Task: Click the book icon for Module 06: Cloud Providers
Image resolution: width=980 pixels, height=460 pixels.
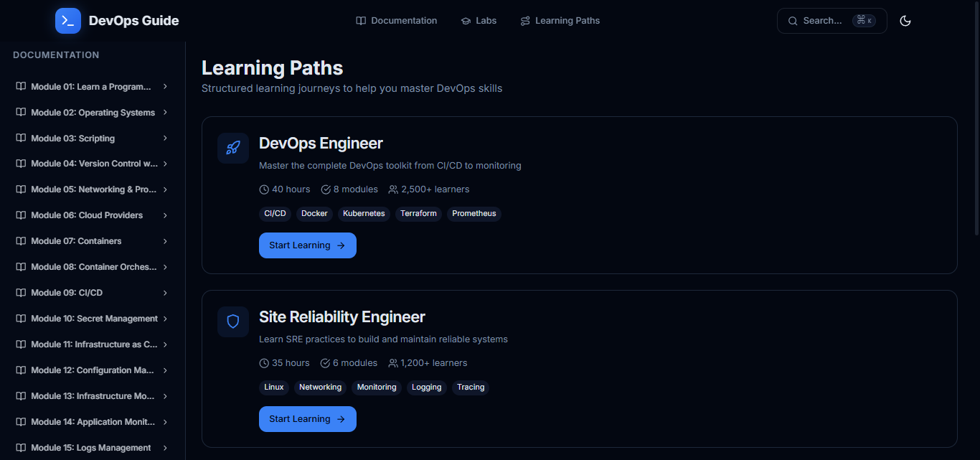Action: (x=21, y=215)
